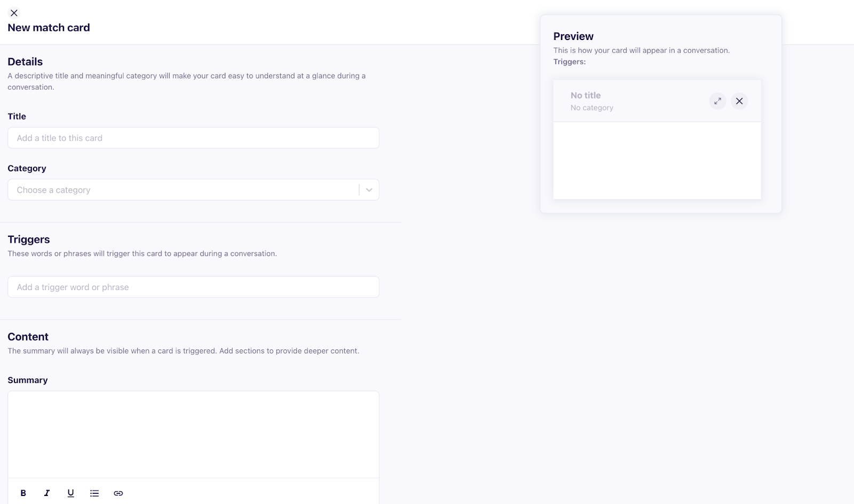
Task: Toggle underline formatting in Summary editor
Action: (70, 493)
